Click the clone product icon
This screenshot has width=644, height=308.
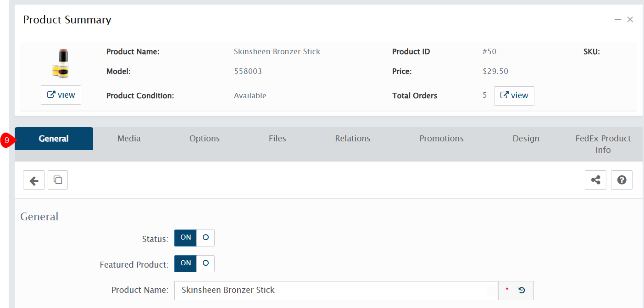pos(58,180)
